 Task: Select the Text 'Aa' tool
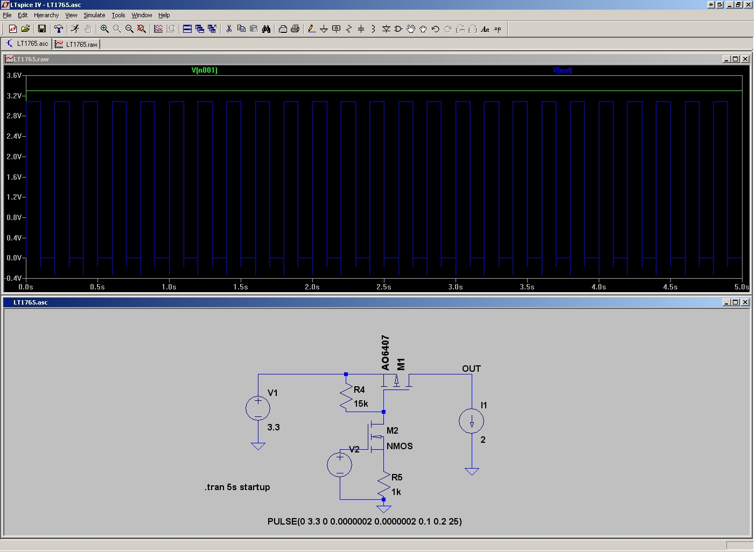(x=485, y=29)
